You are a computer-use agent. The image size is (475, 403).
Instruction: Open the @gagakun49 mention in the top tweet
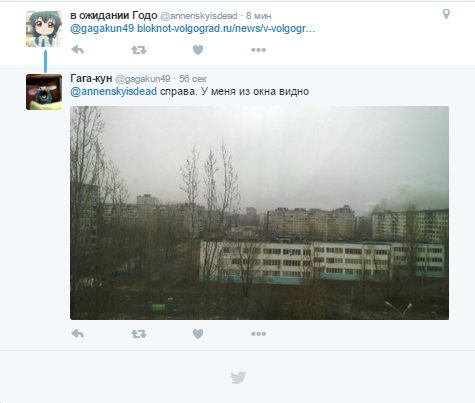tap(102, 29)
